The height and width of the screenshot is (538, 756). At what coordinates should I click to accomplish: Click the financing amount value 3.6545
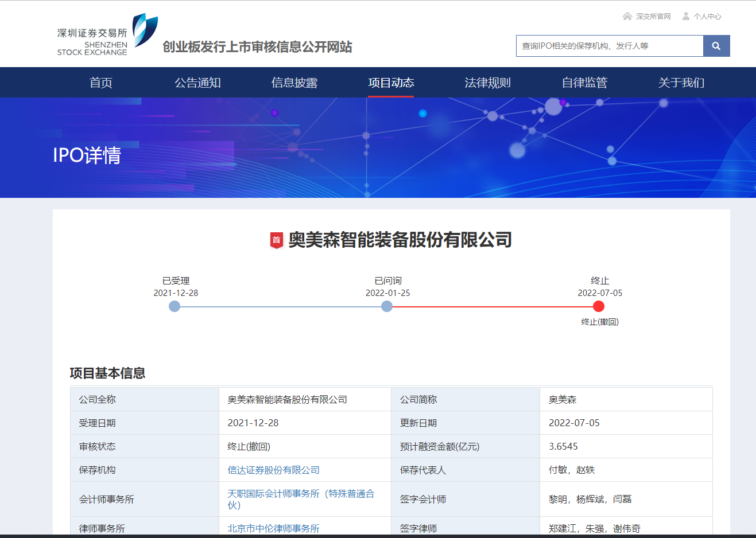(x=563, y=446)
